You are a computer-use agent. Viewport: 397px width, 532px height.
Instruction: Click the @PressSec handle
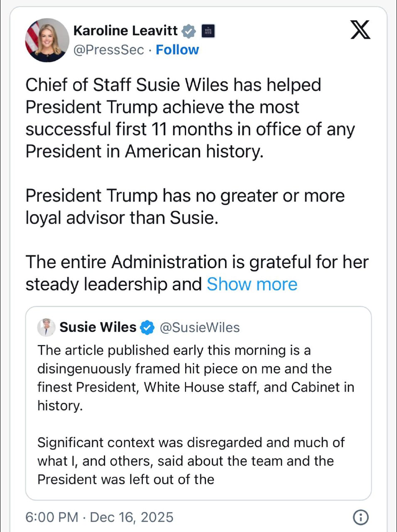(109, 50)
